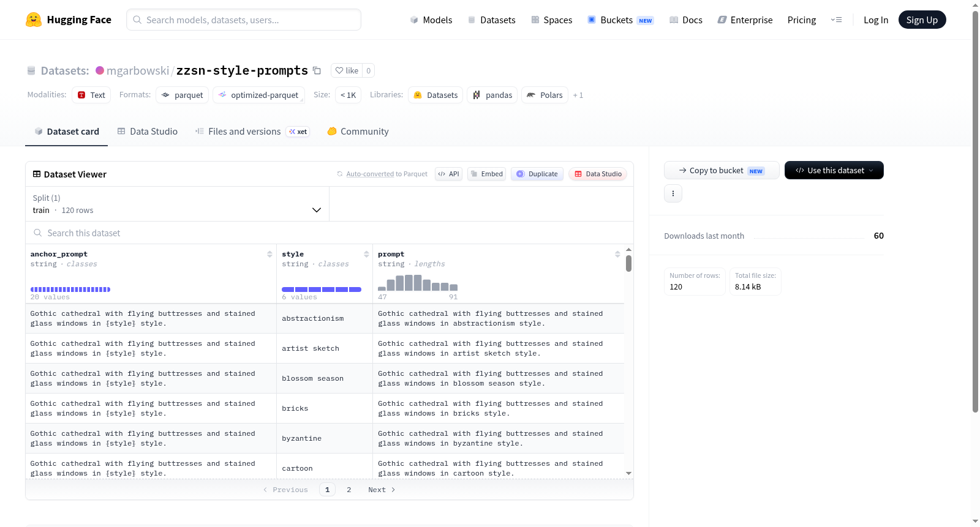Open the collapsed navigation menu icon
The width and height of the screenshot is (980, 527).
836,20
